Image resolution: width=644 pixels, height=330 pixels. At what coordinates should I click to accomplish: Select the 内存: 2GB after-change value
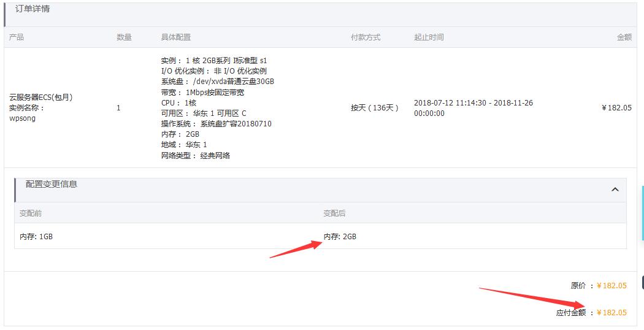point(340,237)
